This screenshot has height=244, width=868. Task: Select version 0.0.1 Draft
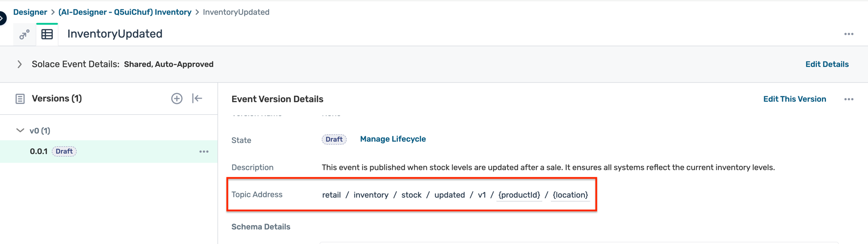[39, 151]
